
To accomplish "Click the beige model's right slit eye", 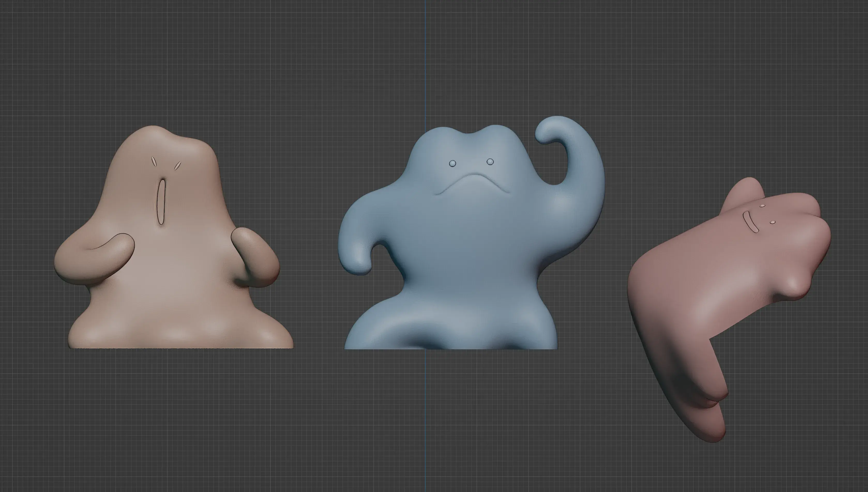I will pos(177,166).
